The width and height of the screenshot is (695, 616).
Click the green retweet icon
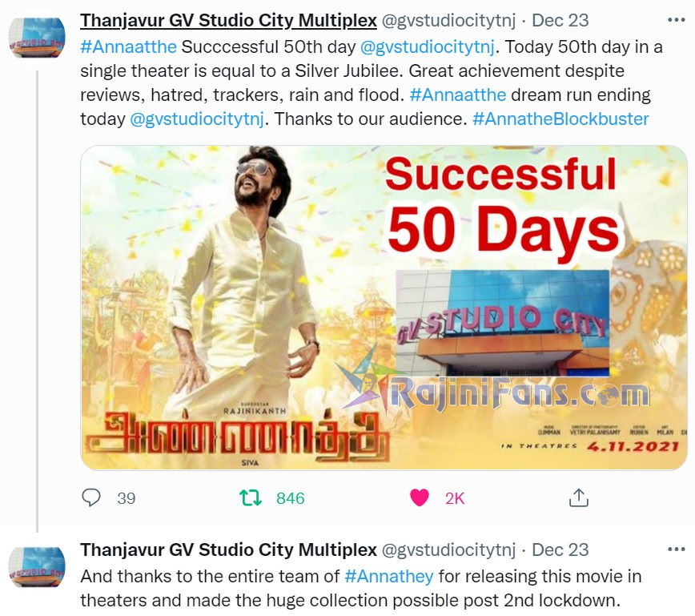(x=251, y=497)
